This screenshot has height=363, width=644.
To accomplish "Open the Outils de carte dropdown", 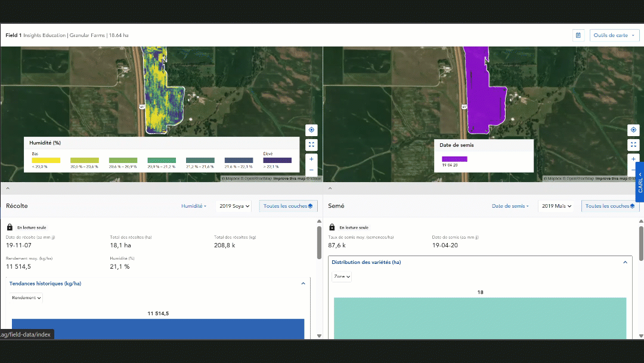I will click(x=614, y=35).
